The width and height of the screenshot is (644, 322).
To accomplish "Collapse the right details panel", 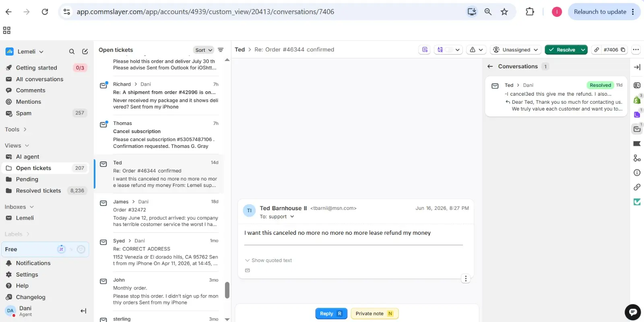I will pyautogui.click(x=637, y=67).
